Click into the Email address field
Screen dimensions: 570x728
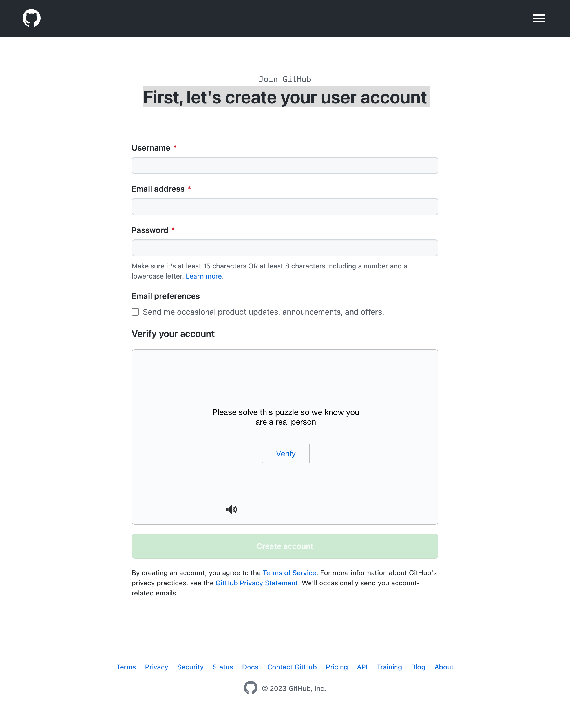pos(285,207)
